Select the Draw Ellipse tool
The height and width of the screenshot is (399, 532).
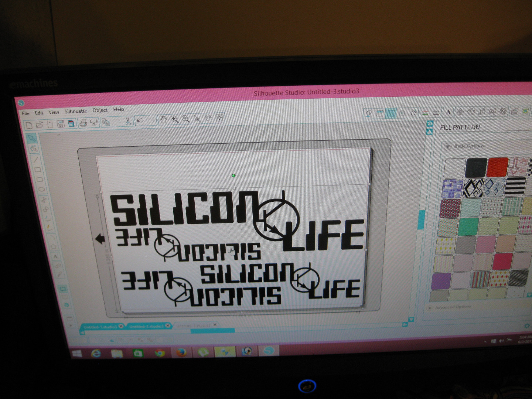[41, 189]
